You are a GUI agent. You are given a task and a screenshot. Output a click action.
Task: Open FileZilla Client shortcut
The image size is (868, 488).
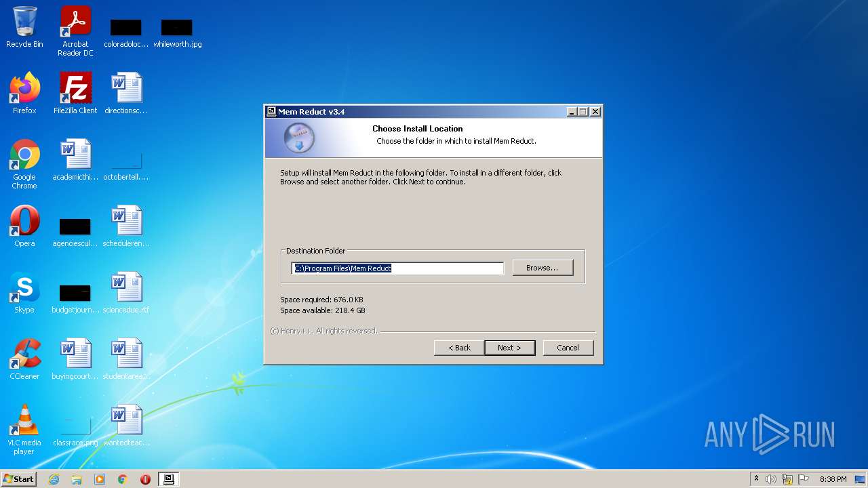[75, 94]
